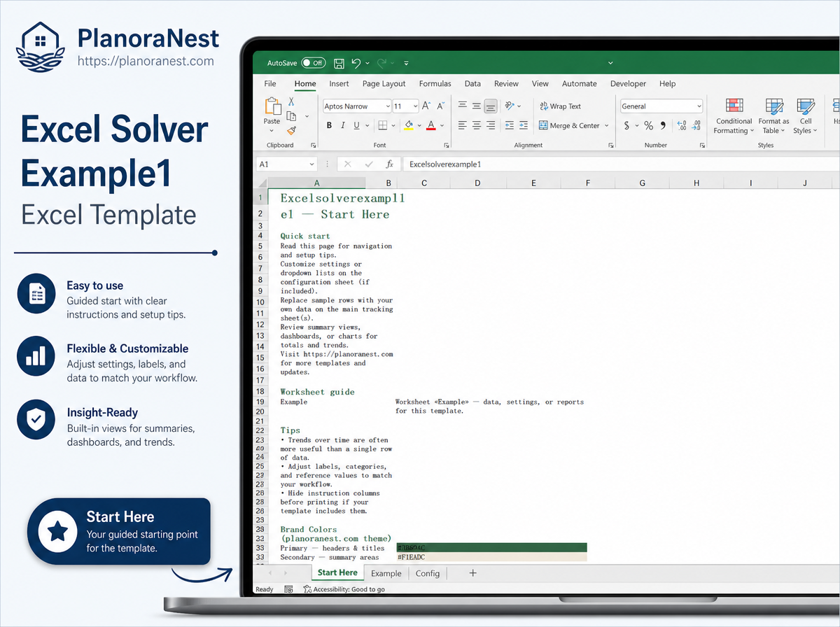This screenshot has height=627, width=840.
Task: Open the Conditional Formatting menu
Action: coord(734,116)
